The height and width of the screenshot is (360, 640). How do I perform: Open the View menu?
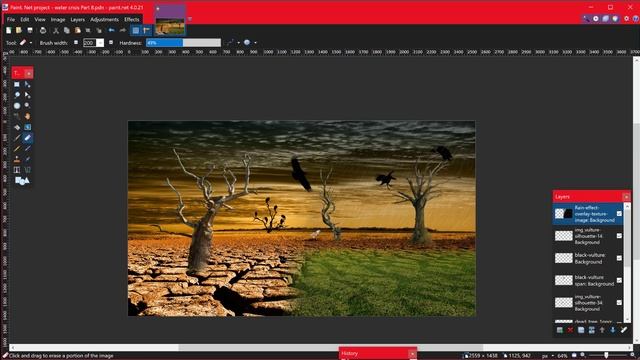click(40, 20)
